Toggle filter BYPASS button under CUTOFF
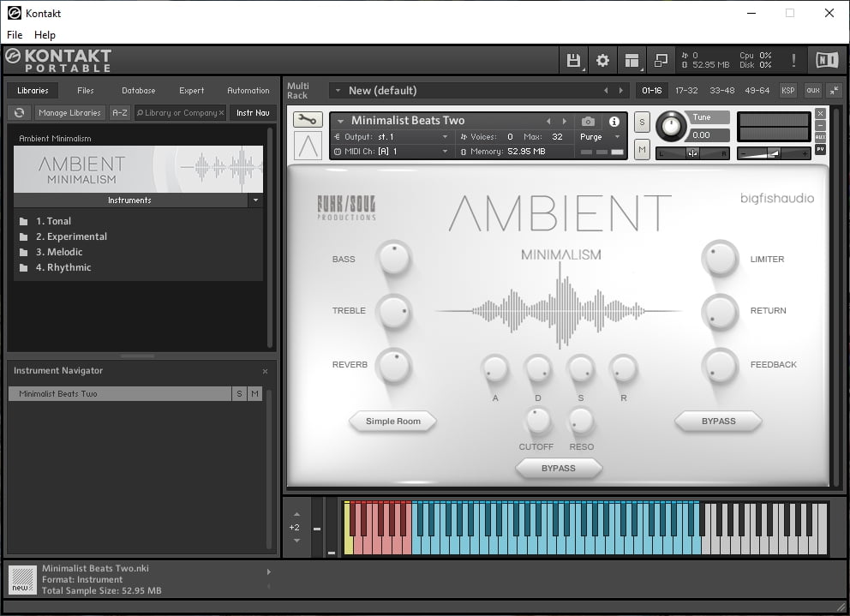This screenshot has height=616, width=850. 559,469
